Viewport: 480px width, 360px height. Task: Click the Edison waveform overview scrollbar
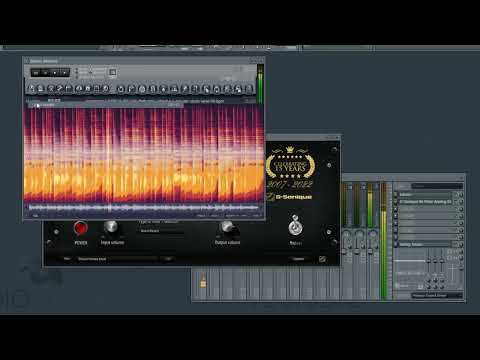(143, 207)
